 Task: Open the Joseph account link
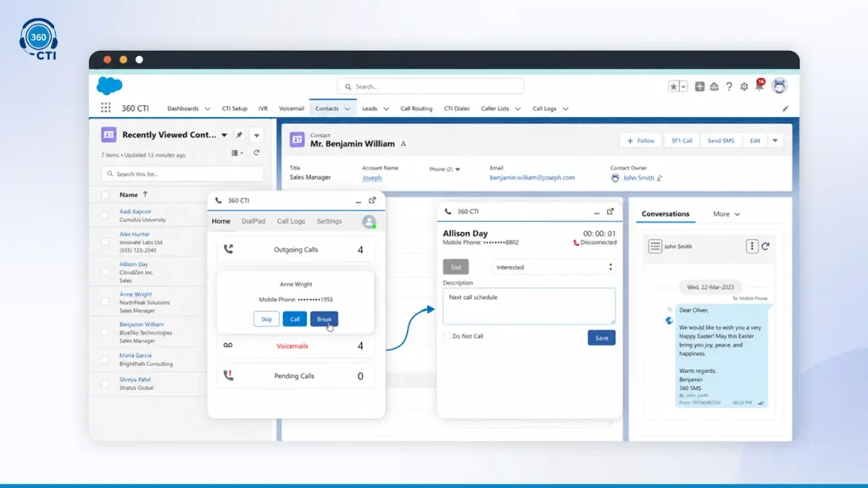click(372, 178)
